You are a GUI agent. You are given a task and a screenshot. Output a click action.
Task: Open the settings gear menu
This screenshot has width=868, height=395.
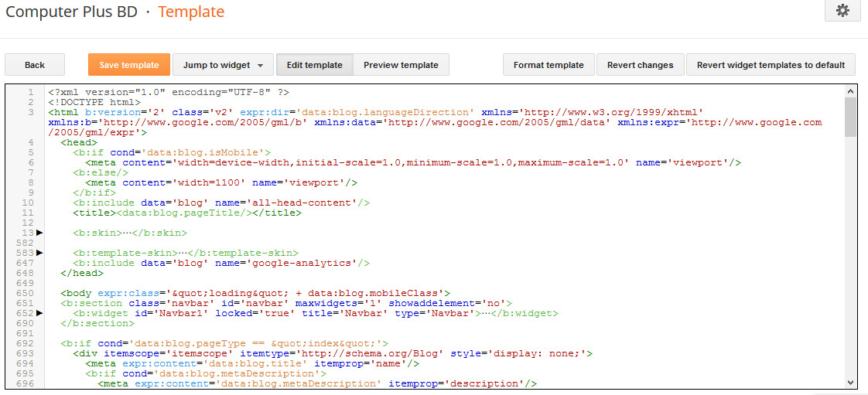click(x=842, y=11)
